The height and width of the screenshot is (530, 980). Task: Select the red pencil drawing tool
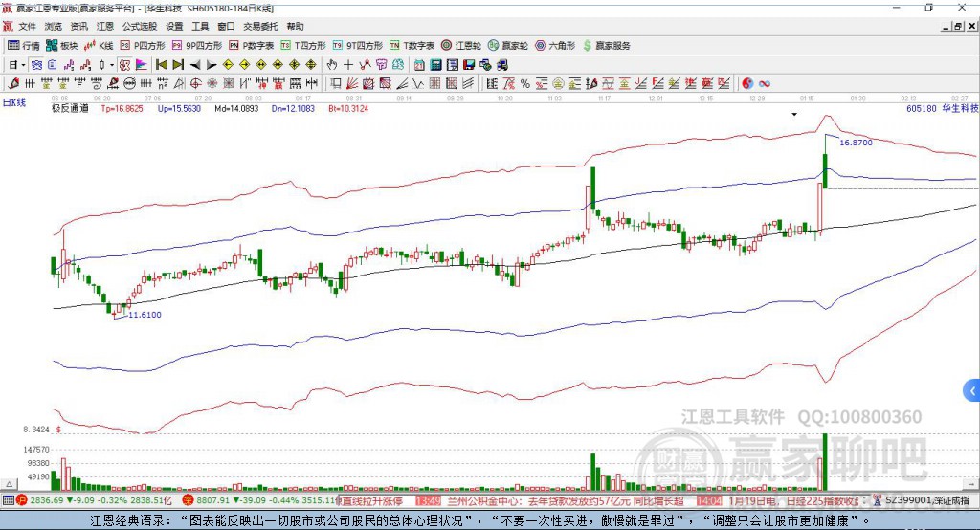[x=13, y=84]
